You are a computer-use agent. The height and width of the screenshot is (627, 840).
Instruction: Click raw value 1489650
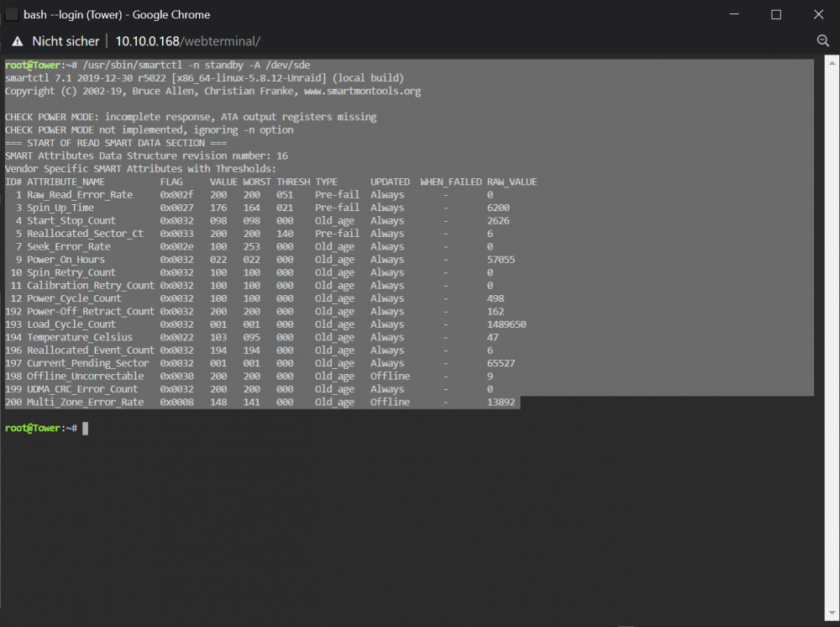[507, 324]
